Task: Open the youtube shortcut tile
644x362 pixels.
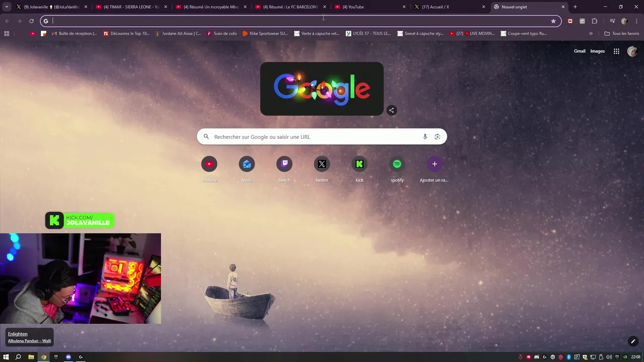Action: (209, 169)
